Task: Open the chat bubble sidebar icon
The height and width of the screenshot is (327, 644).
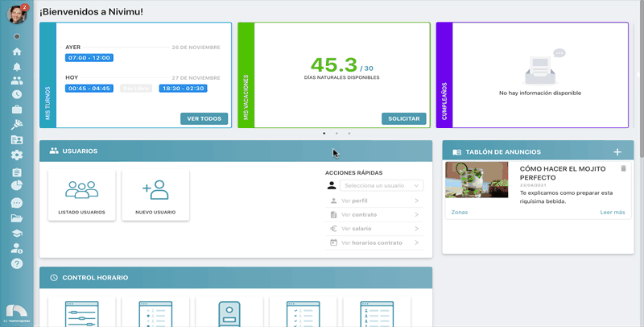Action: (17, 203)
